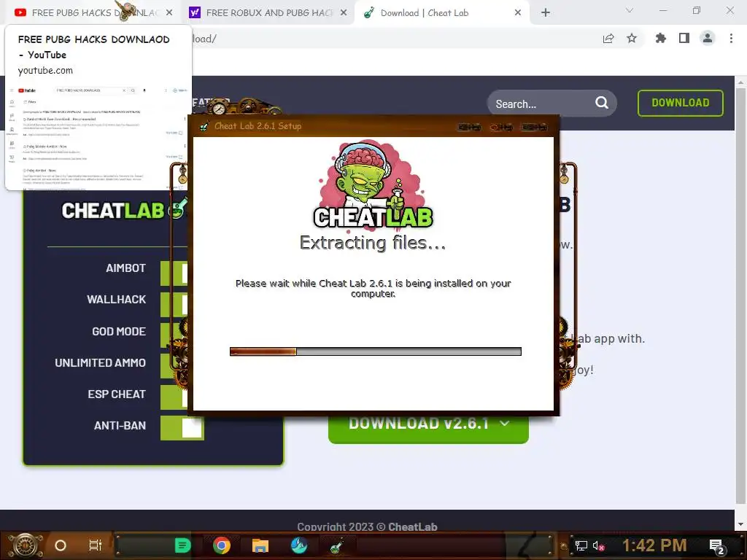Toggle the ANTI-BAN switch
The image size is (747, 560).
click(x=182, y=427)
